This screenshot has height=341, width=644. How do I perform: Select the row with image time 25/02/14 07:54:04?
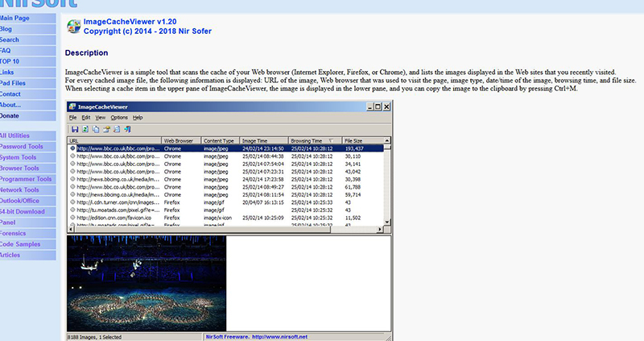225,164
